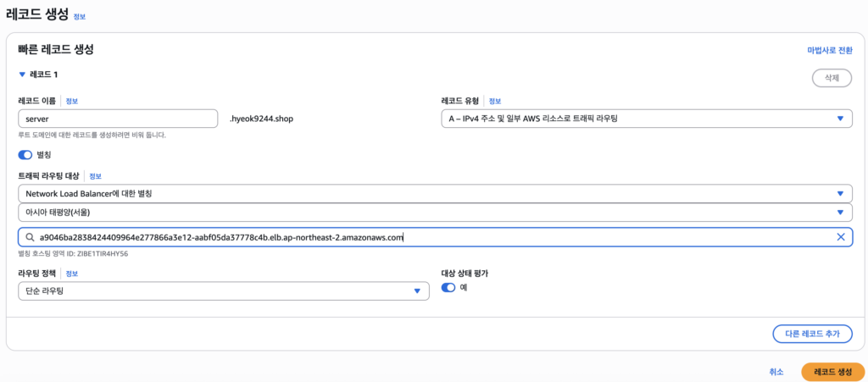Open 정보 link beside 레코드 이름
The image size is (868, 382).
tap(72, 101)
